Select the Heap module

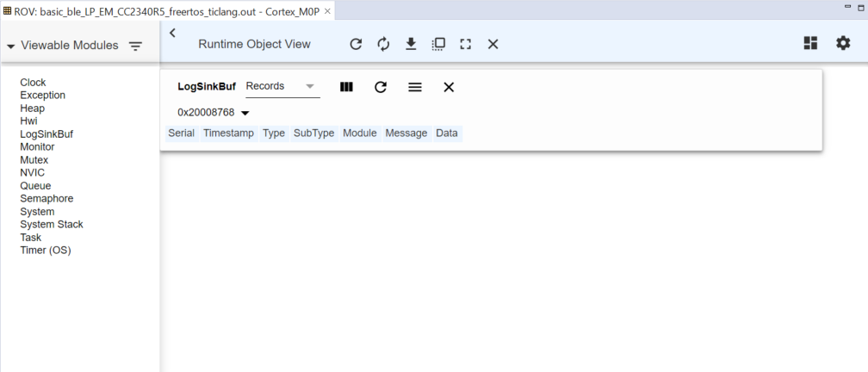pyautogui.click(x=33, y=108)
